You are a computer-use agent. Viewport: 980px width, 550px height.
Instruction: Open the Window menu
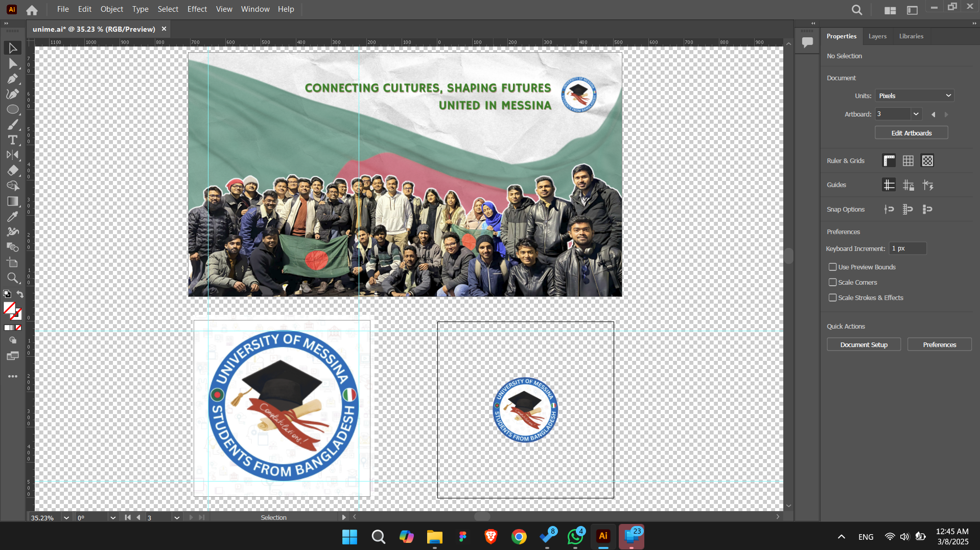[255, 9]
